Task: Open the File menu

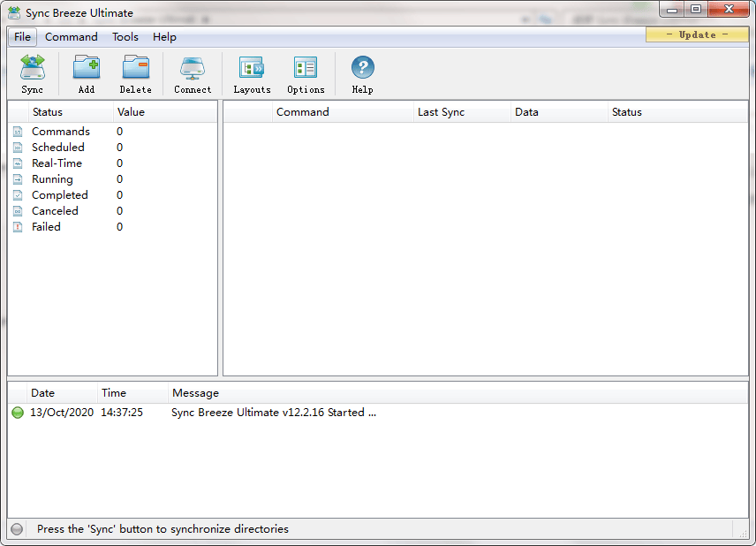Action: tap(21, 36)
